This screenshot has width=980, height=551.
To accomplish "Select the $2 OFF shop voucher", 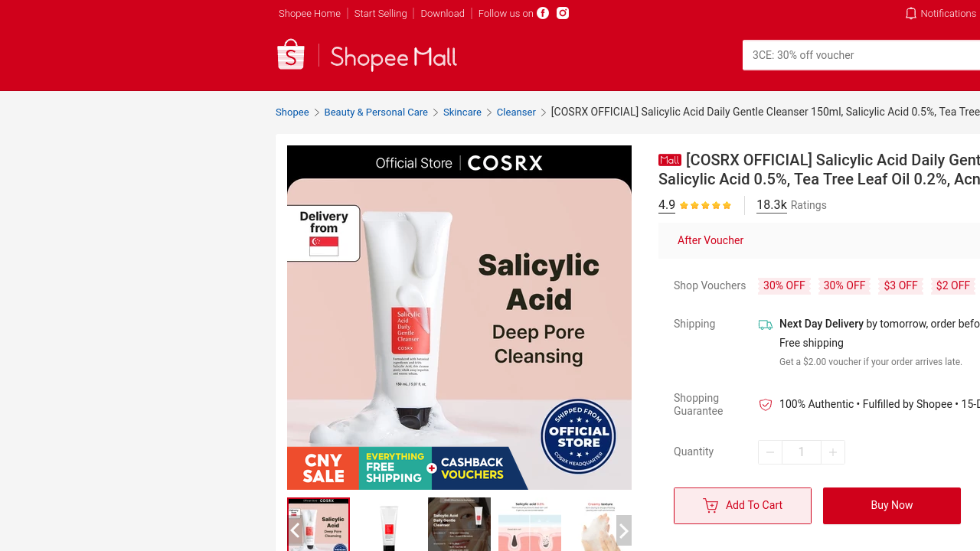I will (x=953, y=285).
